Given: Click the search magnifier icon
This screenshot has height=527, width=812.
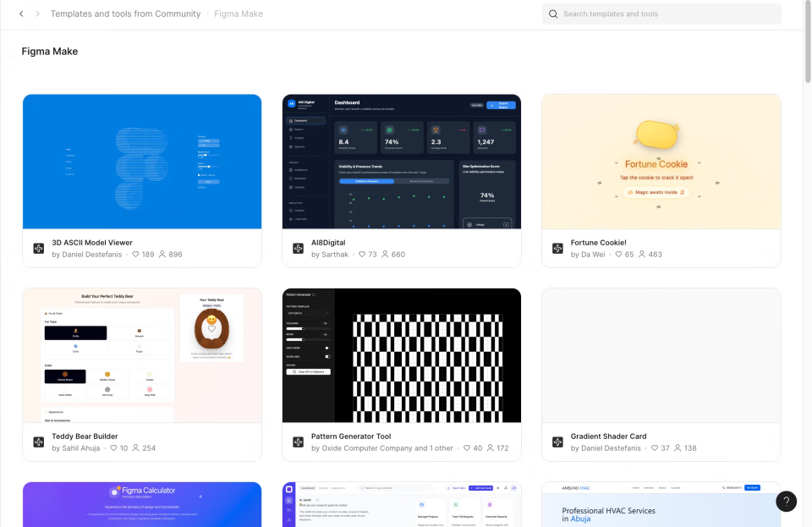Looking at the screenshot, I should tap(553, 14).
